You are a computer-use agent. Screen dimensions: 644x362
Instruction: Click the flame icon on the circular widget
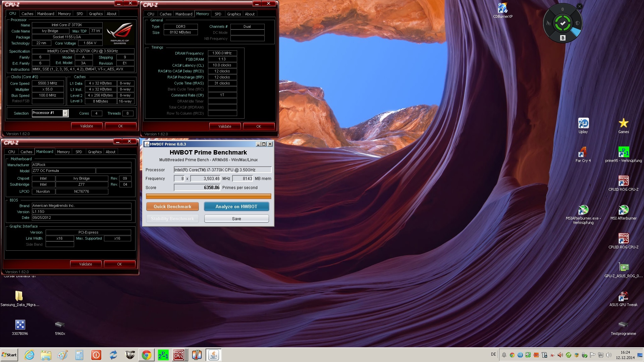[548, 23]
